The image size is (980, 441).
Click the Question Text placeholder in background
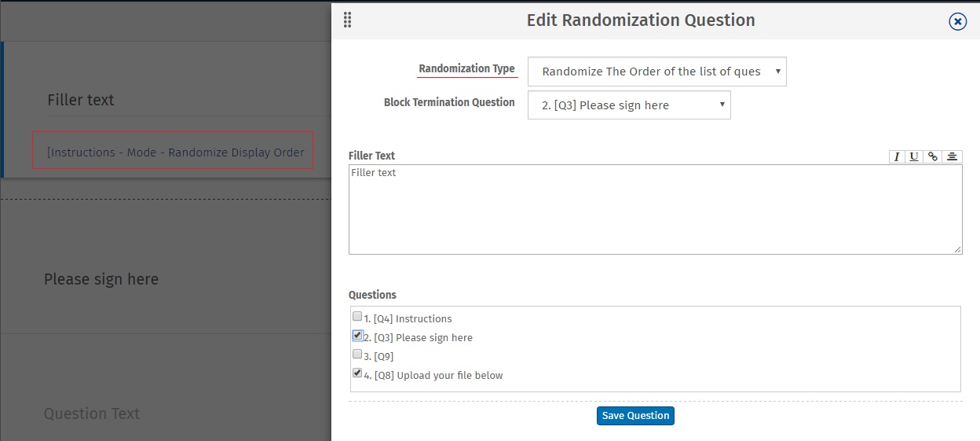(x=92, y=414)
